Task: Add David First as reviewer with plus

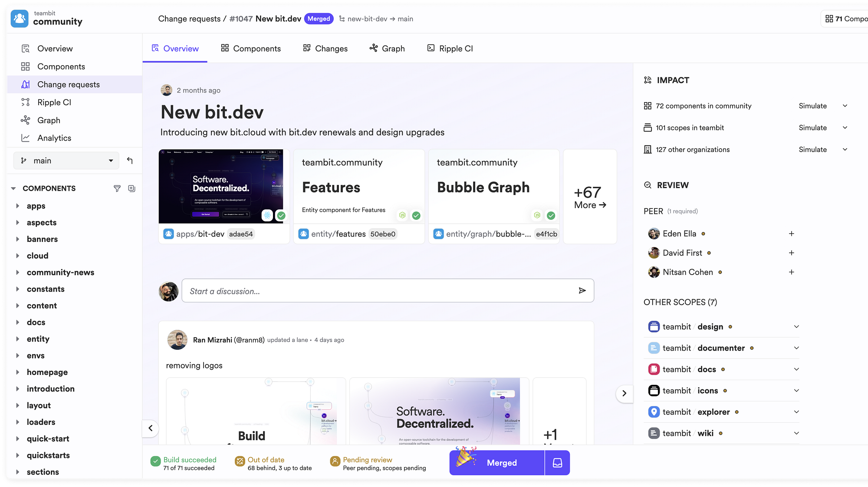Action: (792, 253)
